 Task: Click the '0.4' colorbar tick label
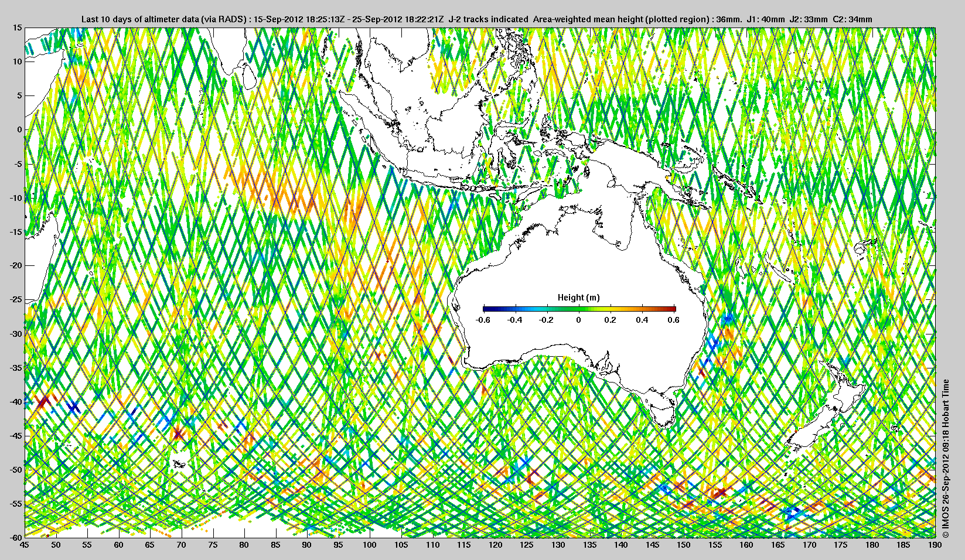643,320
